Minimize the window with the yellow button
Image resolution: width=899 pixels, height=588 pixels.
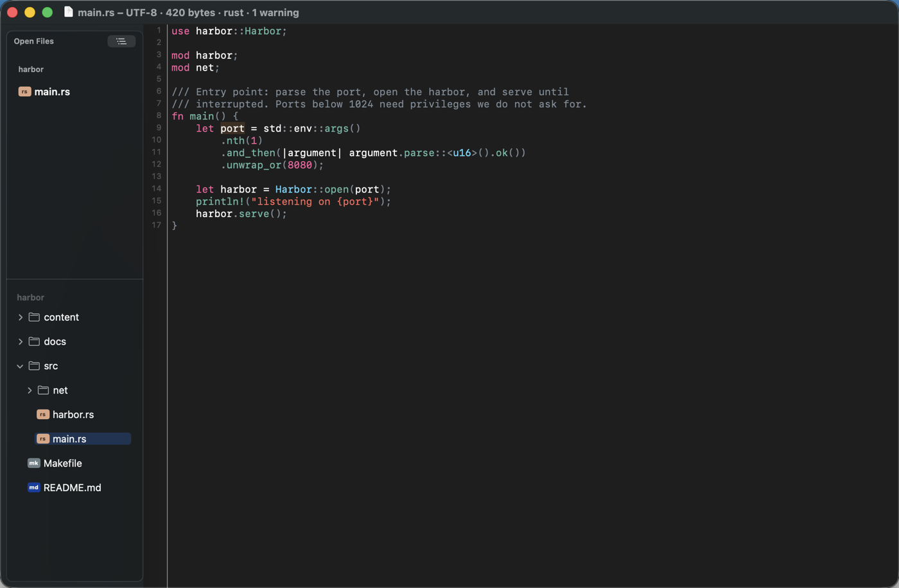click(30, 12)
